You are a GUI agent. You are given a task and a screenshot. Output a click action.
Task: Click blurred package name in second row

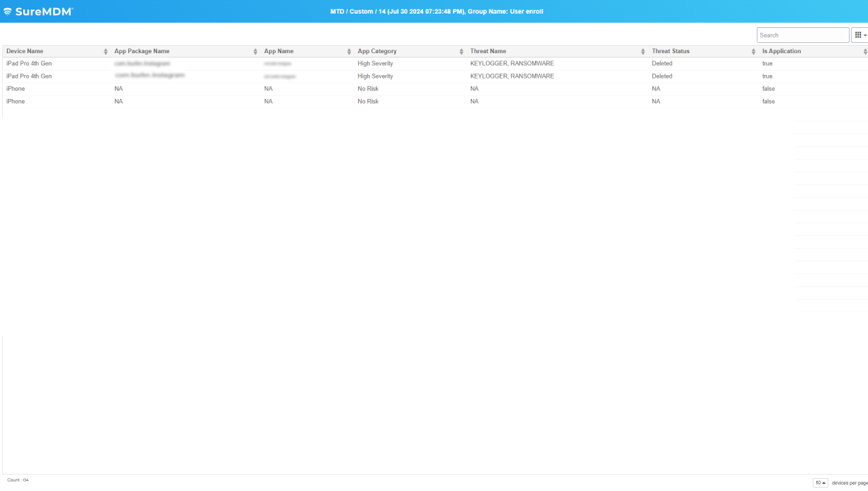(150, 76)
